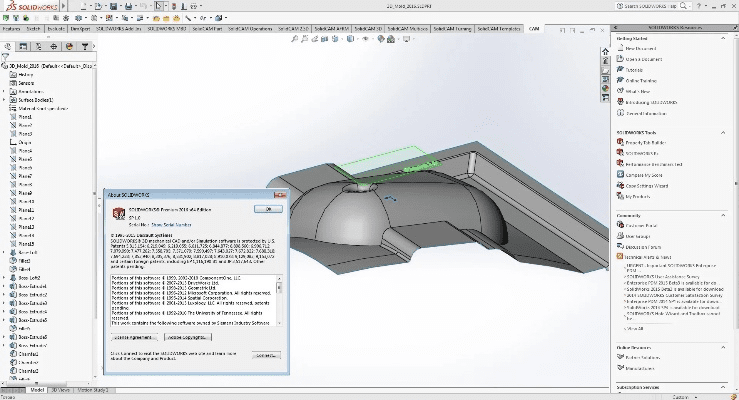Image resolution: width=739 pixels, height=400 pixels.
Task: Click the License Agreement button
Action: point(134,339)
